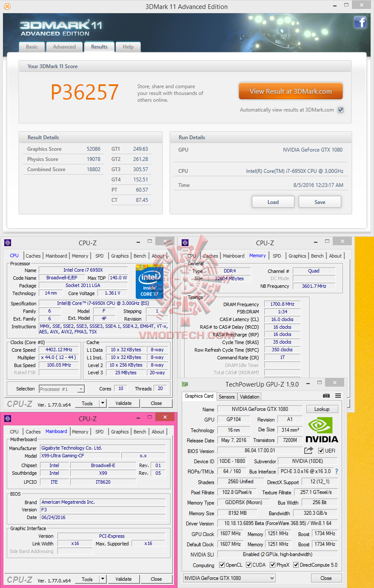Open Bench tab in CPU-Z mainboard window
Image resolution: width=374 pixels, height=588 pixels.
(x=140, y=432)
